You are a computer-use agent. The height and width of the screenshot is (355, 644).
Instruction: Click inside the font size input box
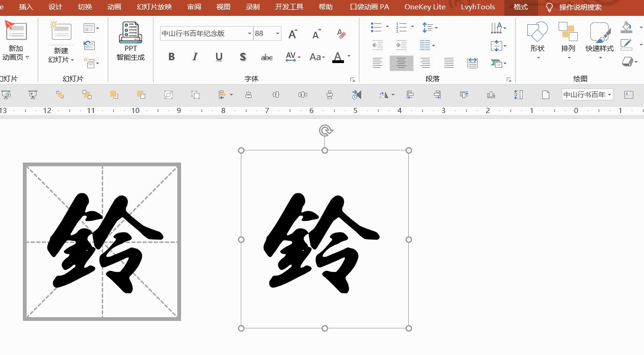262,33
